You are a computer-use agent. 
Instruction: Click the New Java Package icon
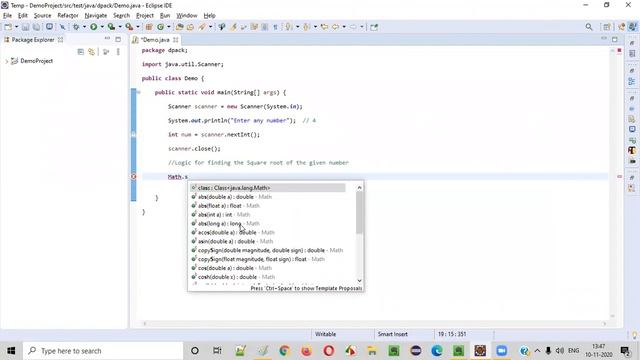click(x=149, y=27)
